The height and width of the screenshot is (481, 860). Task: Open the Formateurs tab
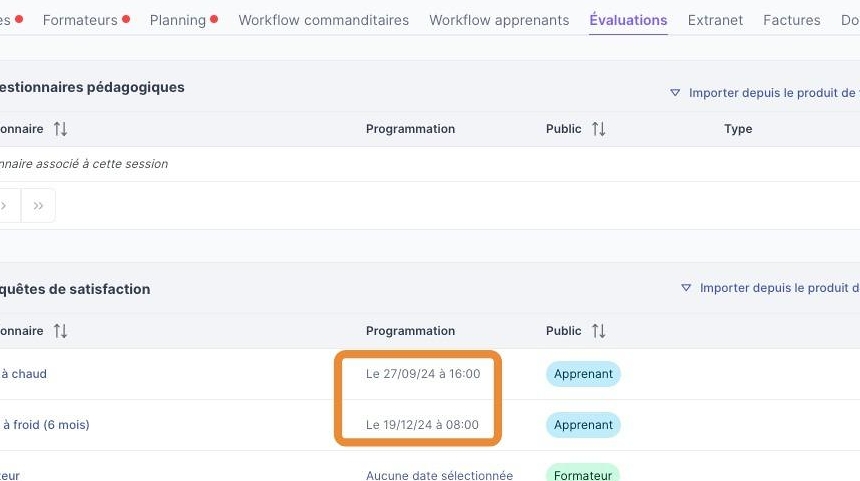click(80, 20)
